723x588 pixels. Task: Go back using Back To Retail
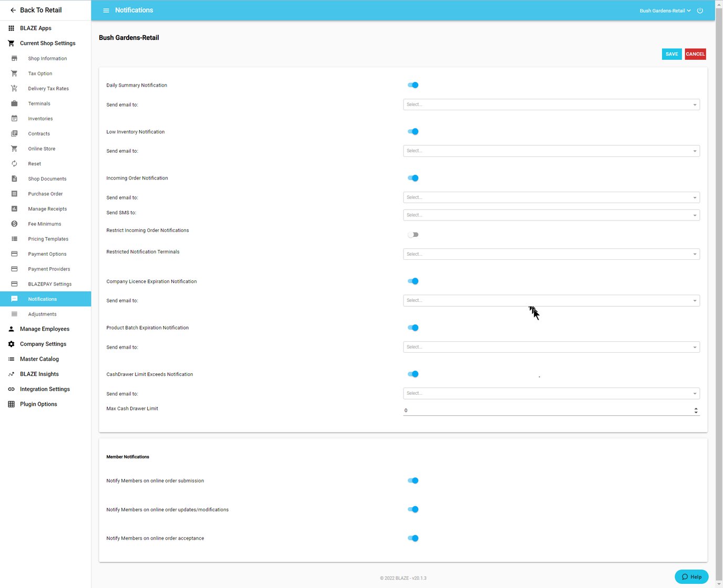(x=38, y=10)
